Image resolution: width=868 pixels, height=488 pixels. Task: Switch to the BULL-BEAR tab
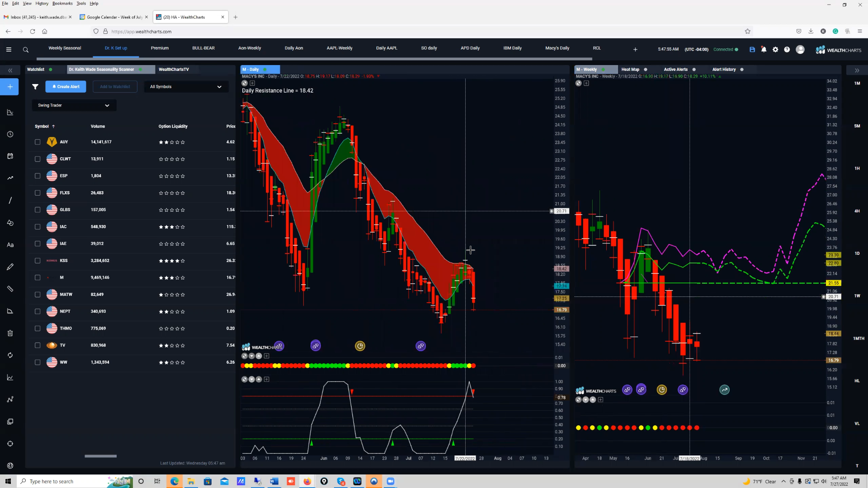click(203, 48)
